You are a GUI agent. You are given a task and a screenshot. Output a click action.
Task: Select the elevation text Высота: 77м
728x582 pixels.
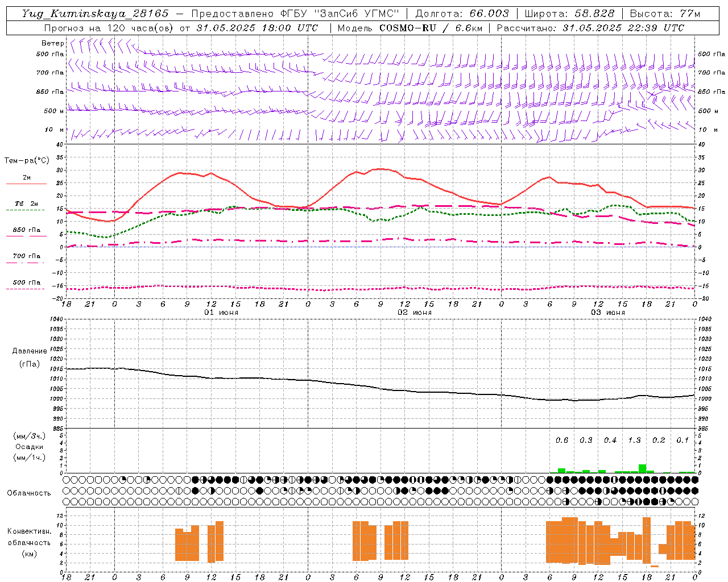(x=665, y=14)
